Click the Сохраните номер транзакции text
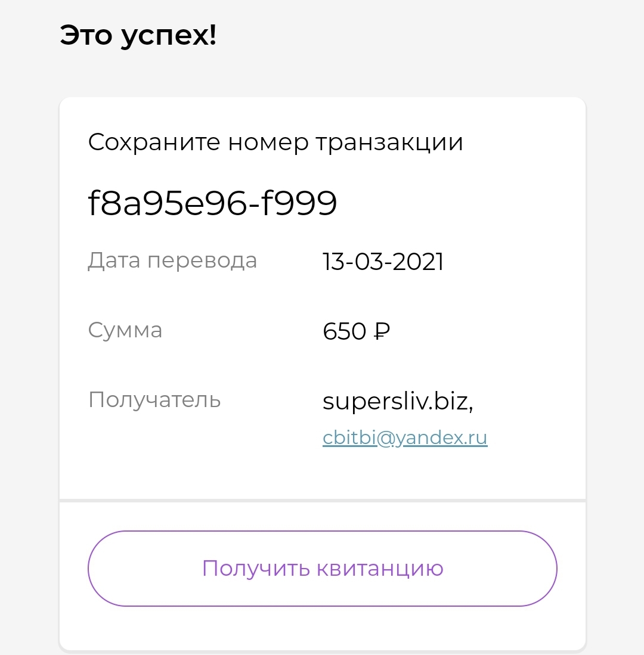Screen dimensions: 644x655 coord(275,142)
